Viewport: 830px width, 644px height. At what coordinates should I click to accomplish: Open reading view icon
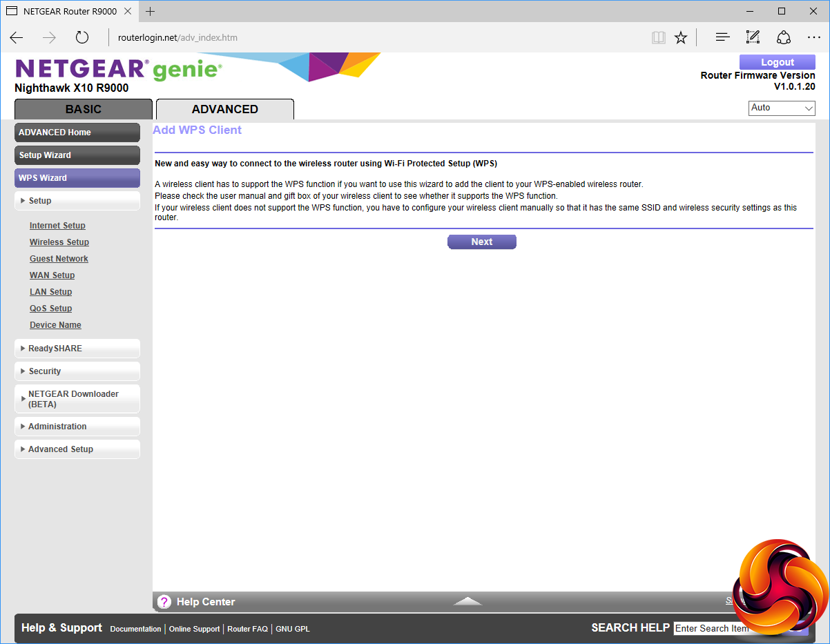point(659,37)
